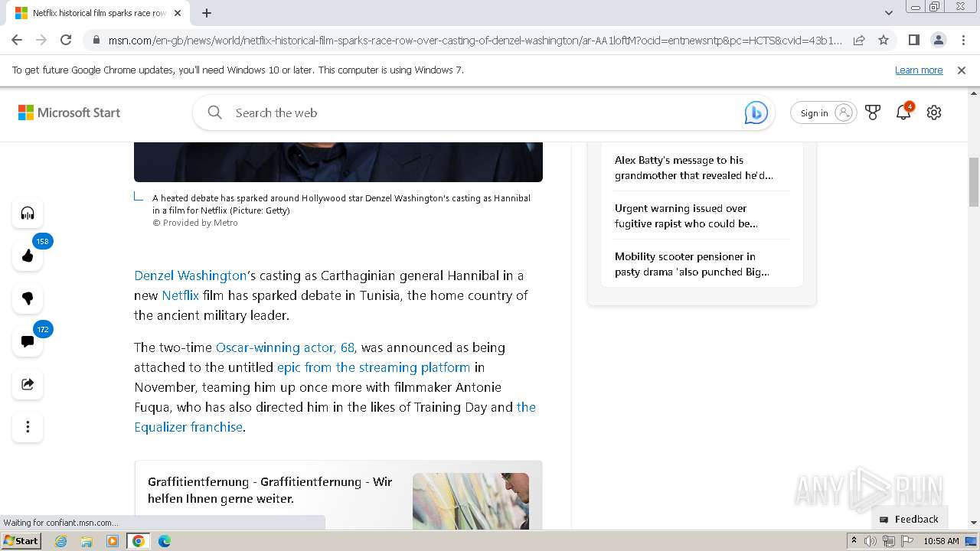Open Internet Explorer from taskbar
The width and height of the screenshot is (980, 551).
[61, 541]
